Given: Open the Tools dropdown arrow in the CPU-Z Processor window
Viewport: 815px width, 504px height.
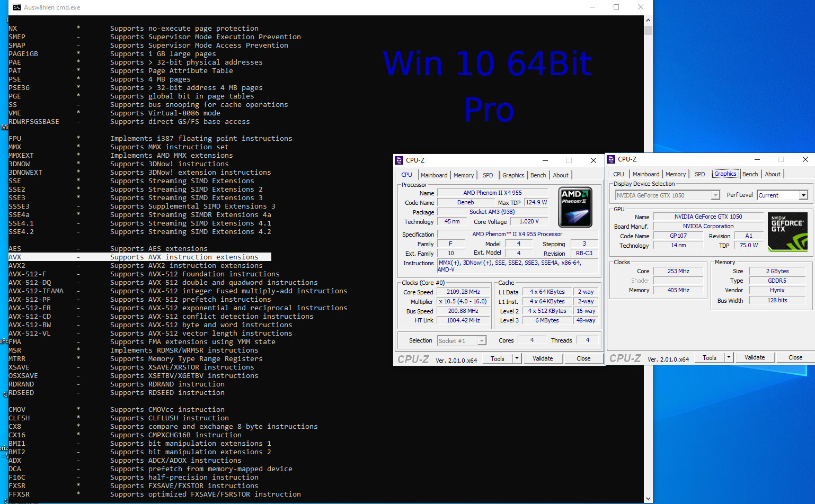Looking at the screenshot, I should (517, 358).
